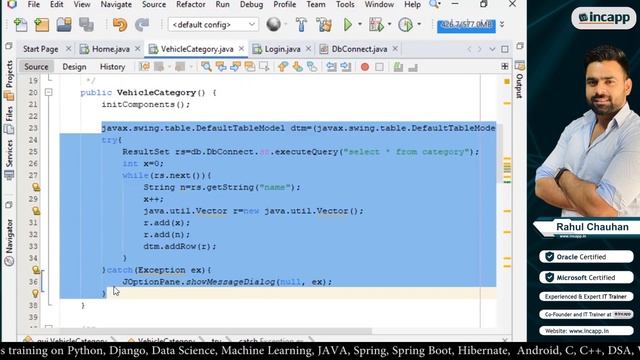Switch to the History view
The image size is (640, 360).
point(112,67)
